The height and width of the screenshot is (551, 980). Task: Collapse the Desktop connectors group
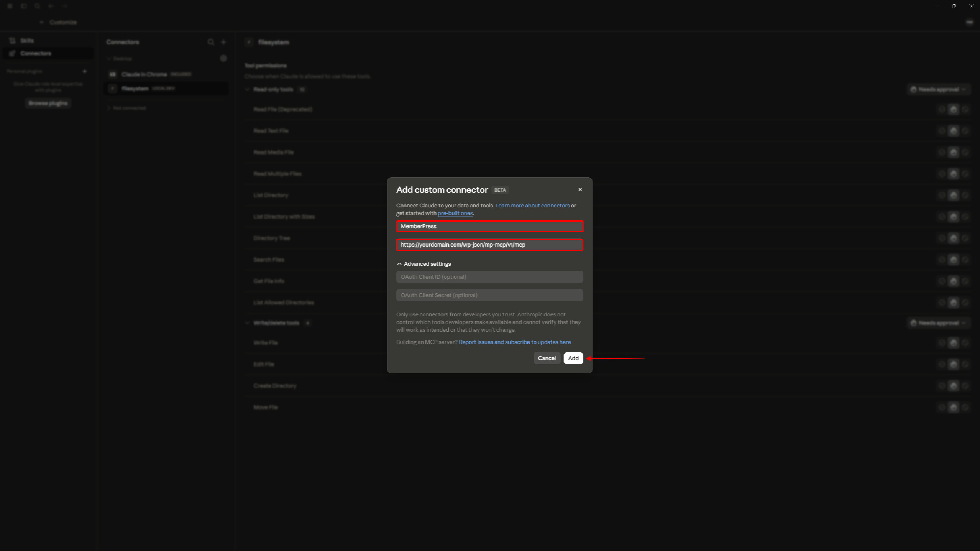[x=120, y=59]
